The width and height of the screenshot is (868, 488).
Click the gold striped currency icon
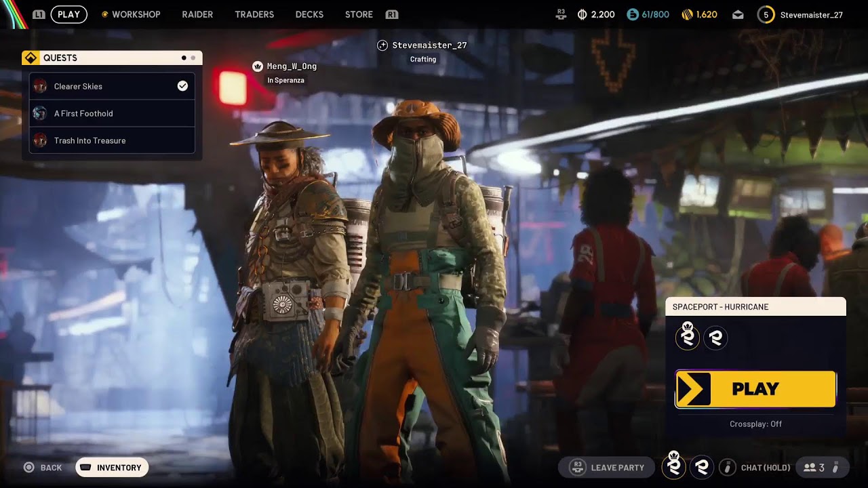click(x=687, y=14)
